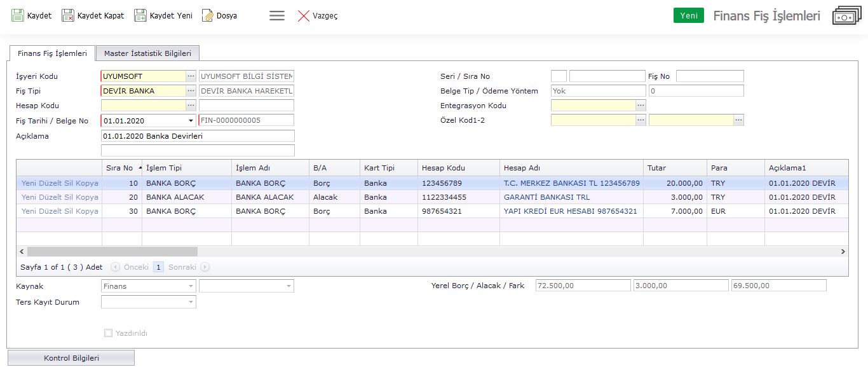
Task: Click the Hesap Adı column header
Action: tap(571, 168)
